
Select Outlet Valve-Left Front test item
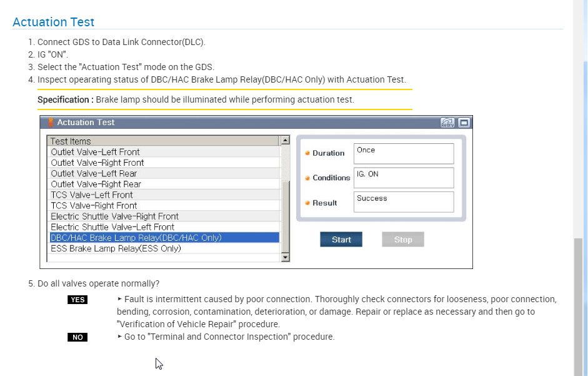pos(164,152)
